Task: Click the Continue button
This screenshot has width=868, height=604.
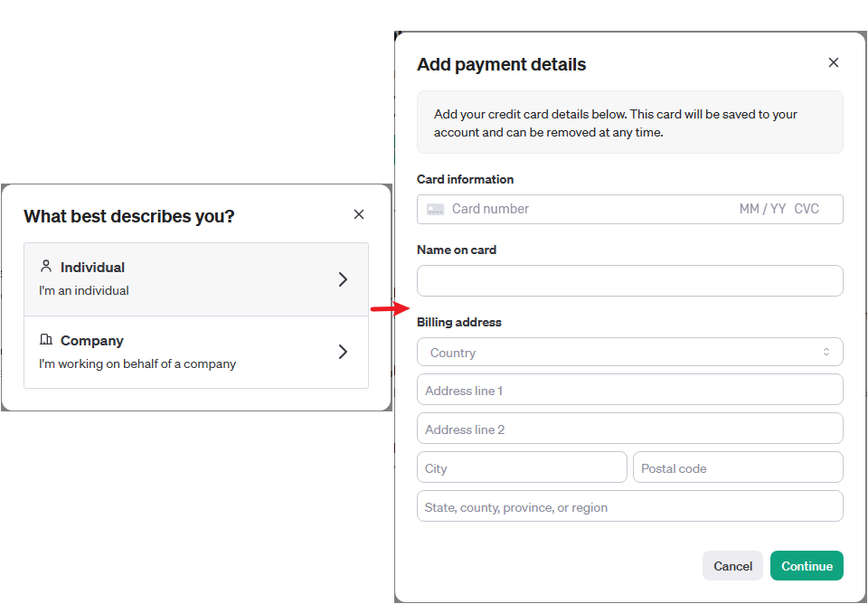Action: pyautogui.click(x=807, y=565)
